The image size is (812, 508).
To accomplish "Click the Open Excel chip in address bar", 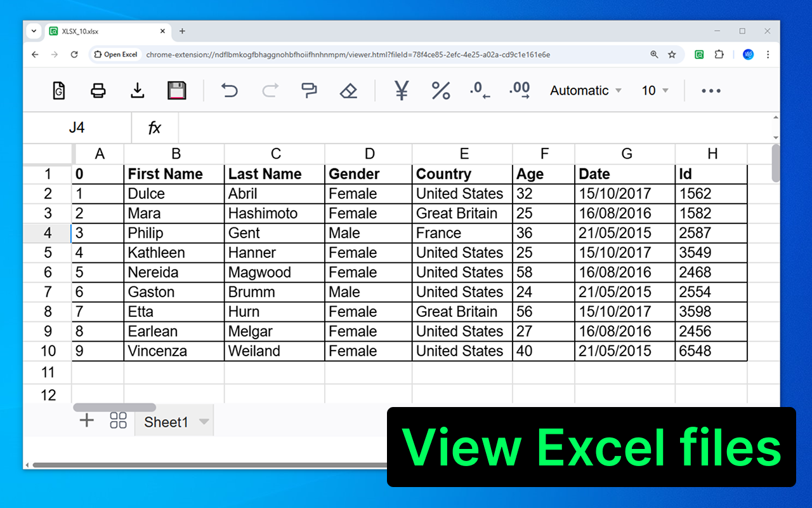I will pos(115,55).
